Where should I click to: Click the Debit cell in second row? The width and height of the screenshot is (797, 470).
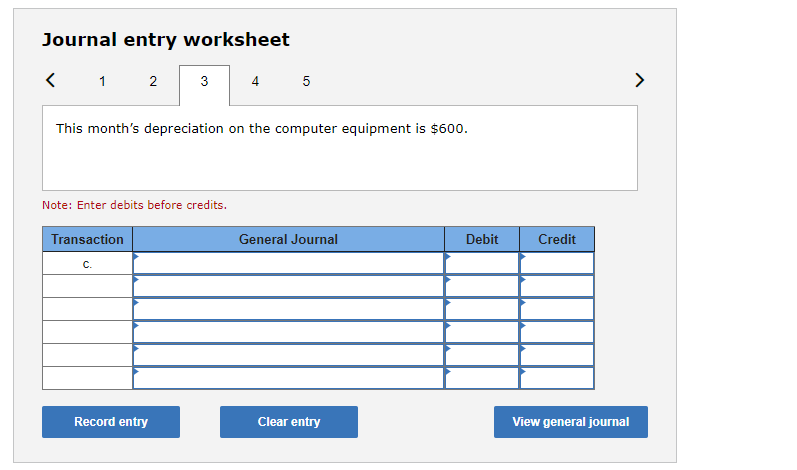click(482, 286)
